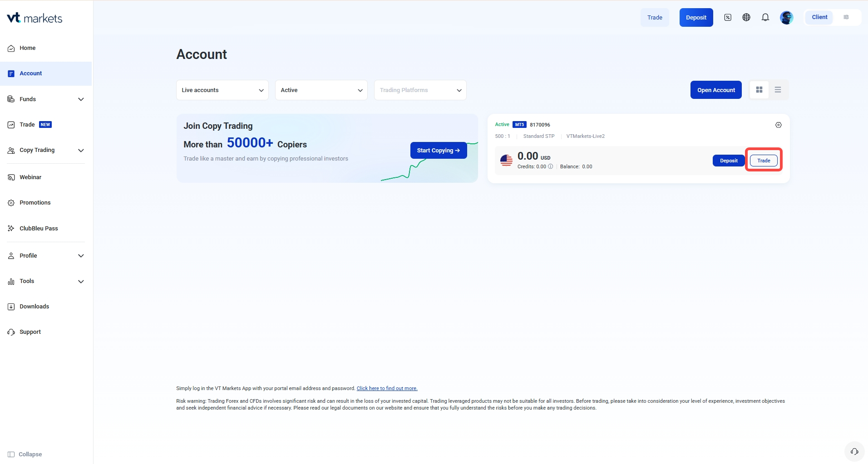Click the VT Markets logo
Image resolution: width=868 pixels, height=464 pixels.
pos(35,18)
